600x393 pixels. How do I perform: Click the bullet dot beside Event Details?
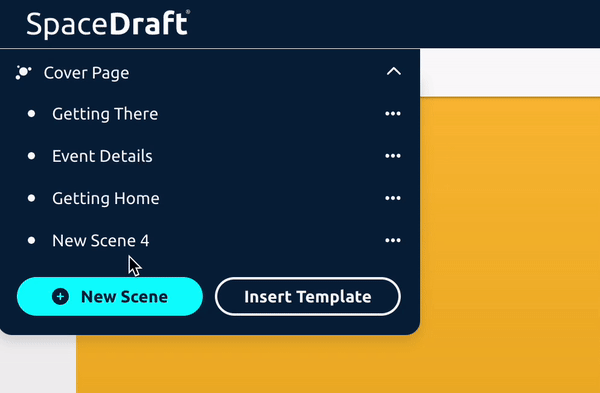(32, 156)
